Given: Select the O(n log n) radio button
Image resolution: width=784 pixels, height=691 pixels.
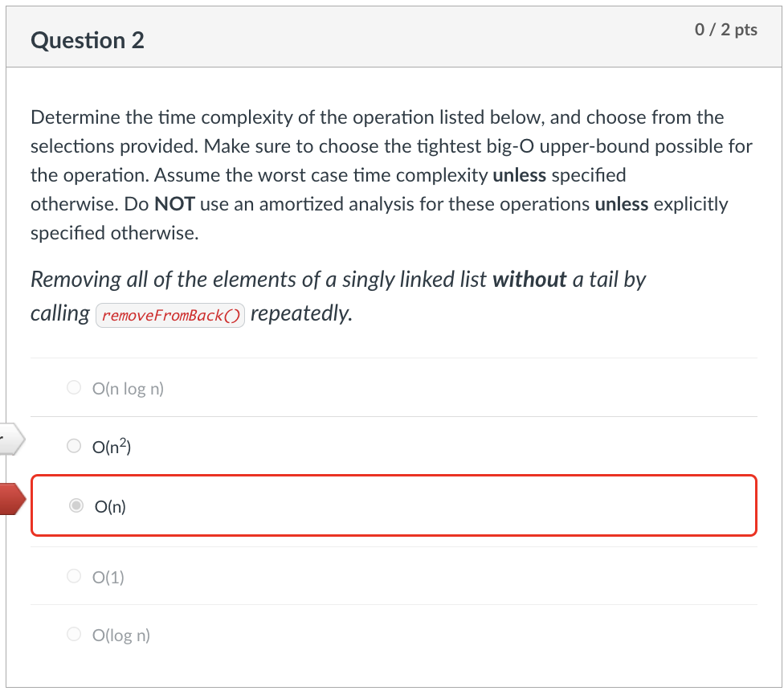Looking at the screenshot, I should coord(73,386).
